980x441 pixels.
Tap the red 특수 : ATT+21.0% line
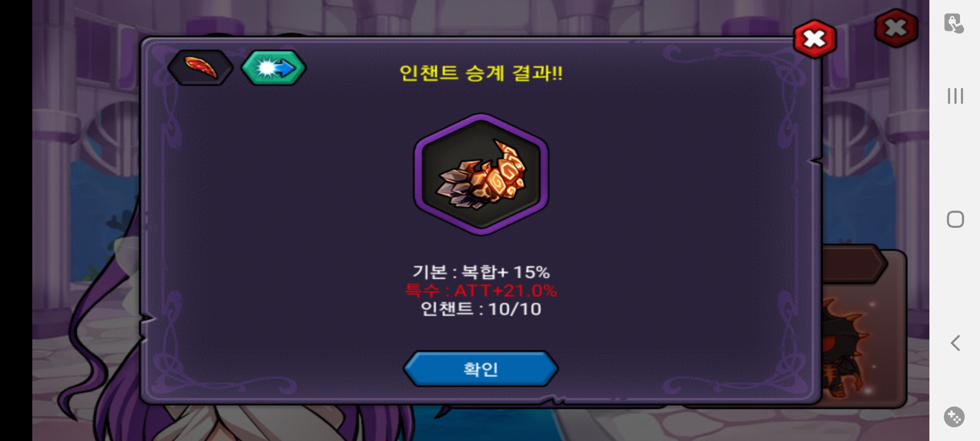click(481, 291)
